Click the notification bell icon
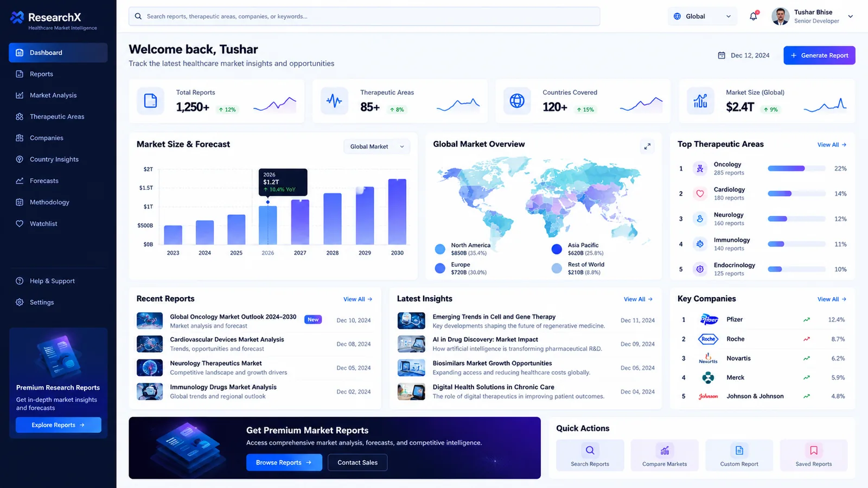868x488 pixels. pos(754,16)
